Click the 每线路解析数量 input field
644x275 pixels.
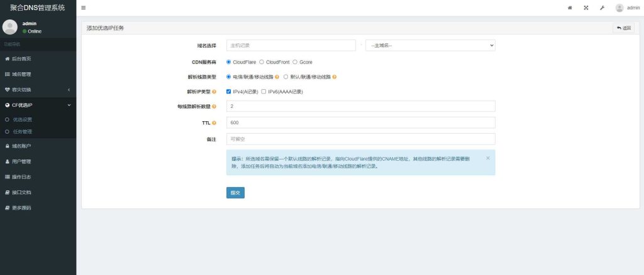pyautogui.click(x=360, y=106)
